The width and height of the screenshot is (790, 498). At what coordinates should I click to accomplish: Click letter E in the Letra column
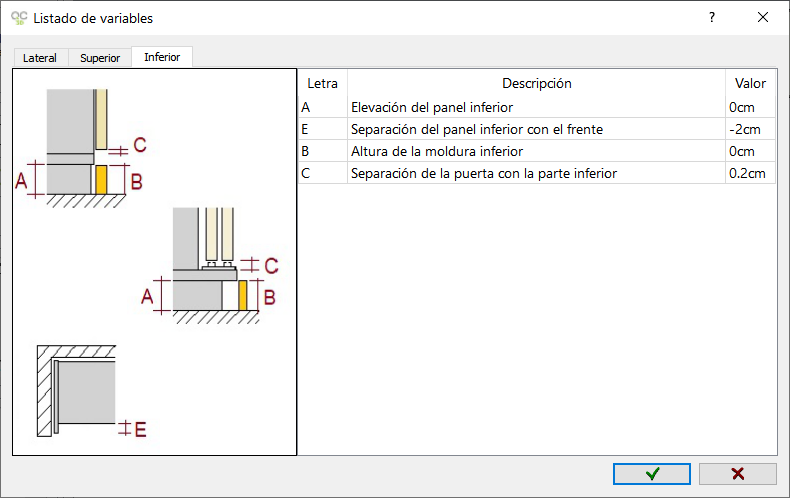[322, 130]
